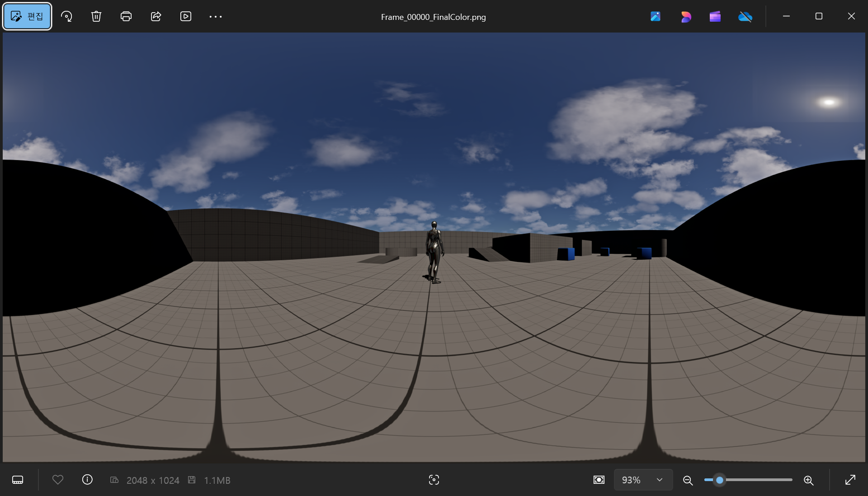Launch the Clipchamp video editor icon

715,17
